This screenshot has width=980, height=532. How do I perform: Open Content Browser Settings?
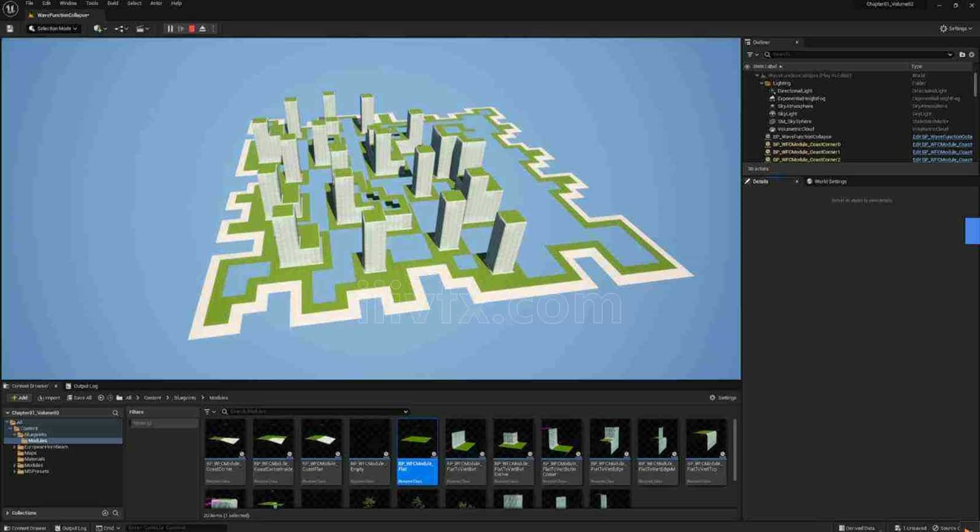tap(723, 398)
